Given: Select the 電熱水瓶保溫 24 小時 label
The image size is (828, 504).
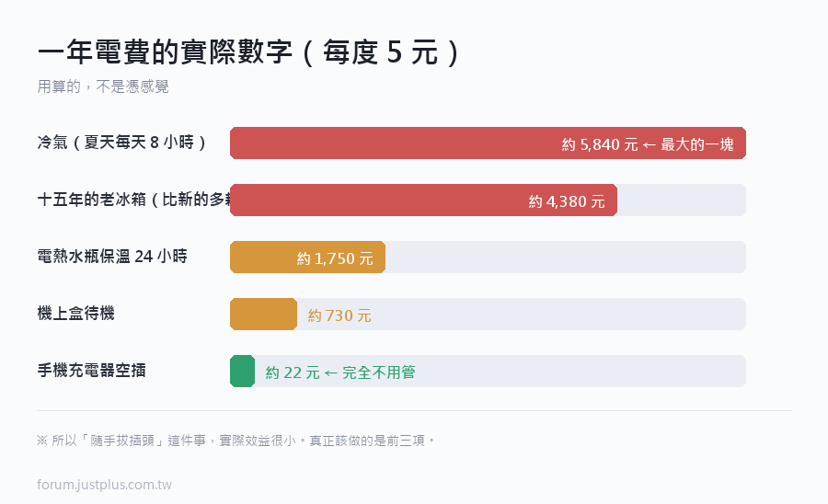Looking at the screenshot, I should pyautogui.click(x=112, y=257).
